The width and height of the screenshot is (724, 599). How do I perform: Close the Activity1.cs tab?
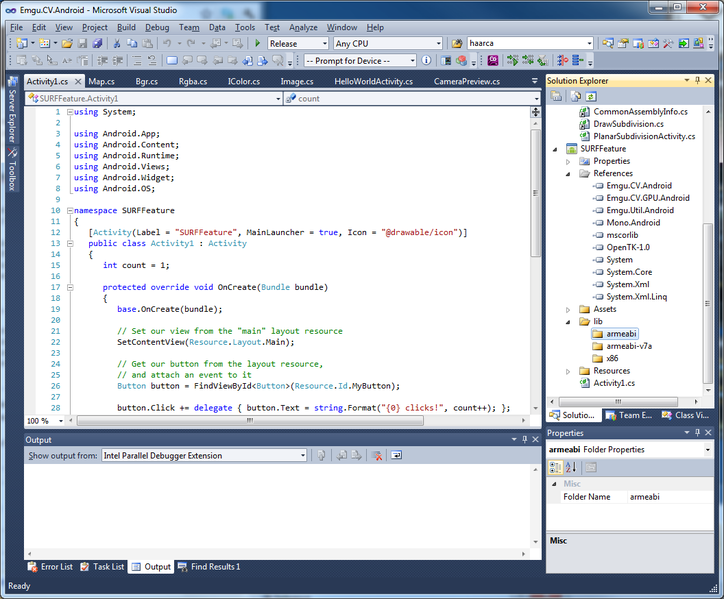tap(78, 81)
